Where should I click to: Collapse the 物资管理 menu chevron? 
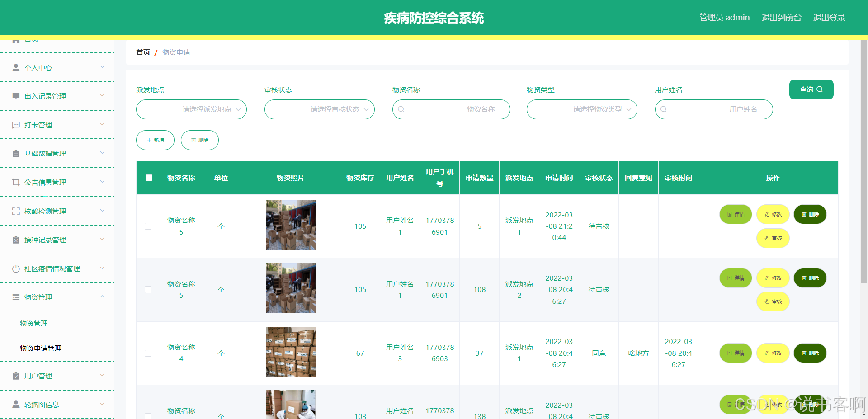102,297
